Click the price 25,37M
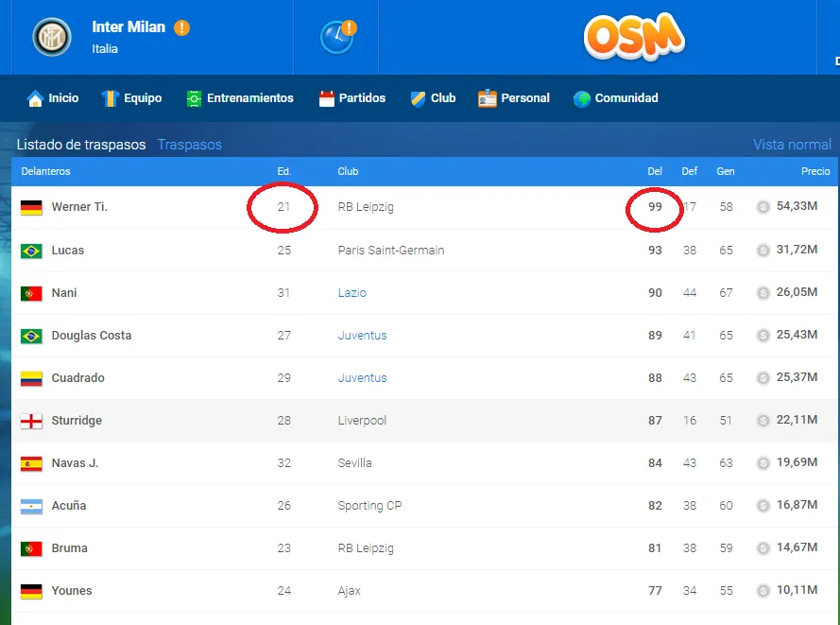Screen dimensions: 840x625 tap(797, 377)
